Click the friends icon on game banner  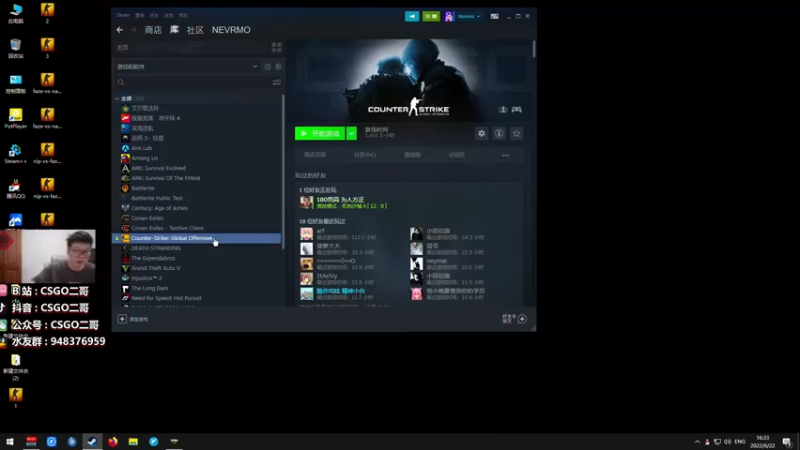[x=503, y=110]
